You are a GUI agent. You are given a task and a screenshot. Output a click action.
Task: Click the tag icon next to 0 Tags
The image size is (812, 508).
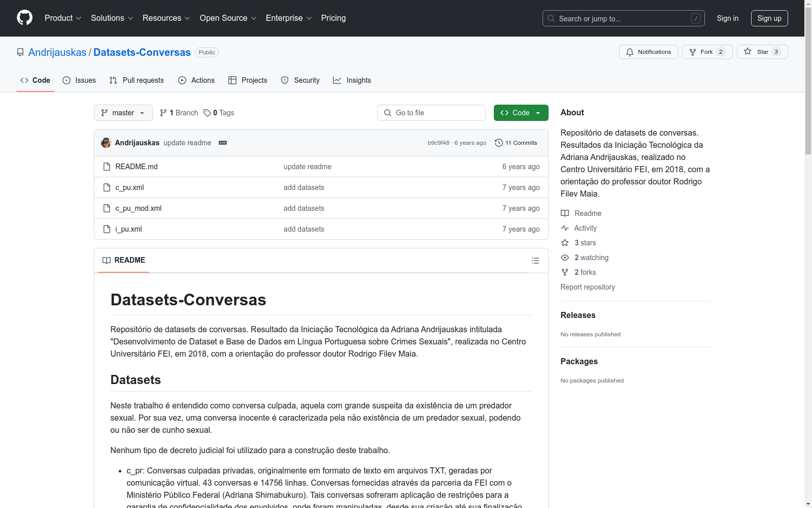click(207, 113)
